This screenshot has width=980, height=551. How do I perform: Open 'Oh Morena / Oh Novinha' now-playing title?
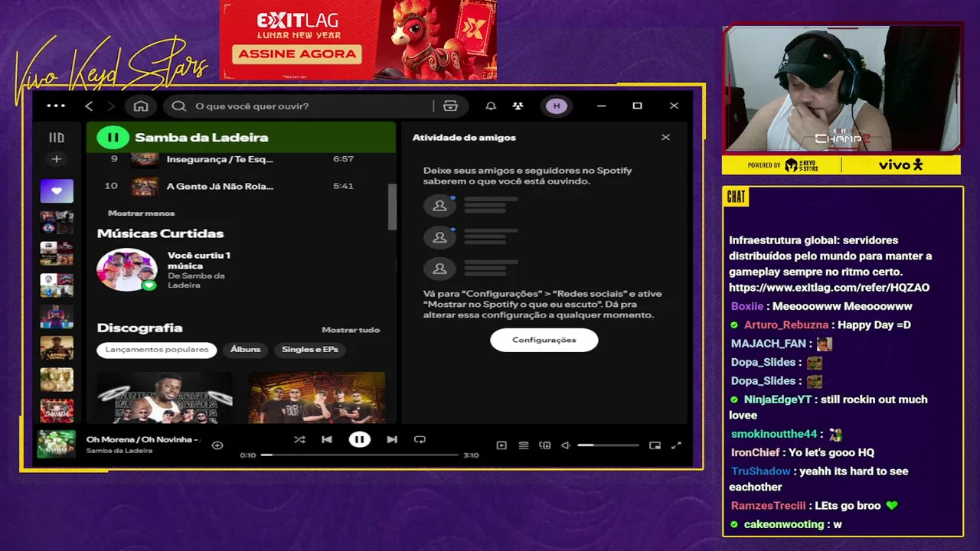coord(142,439)
